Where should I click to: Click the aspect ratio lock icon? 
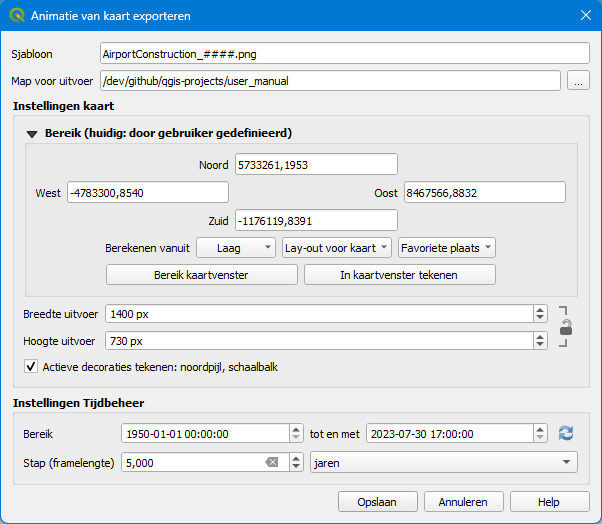point(566,327)
